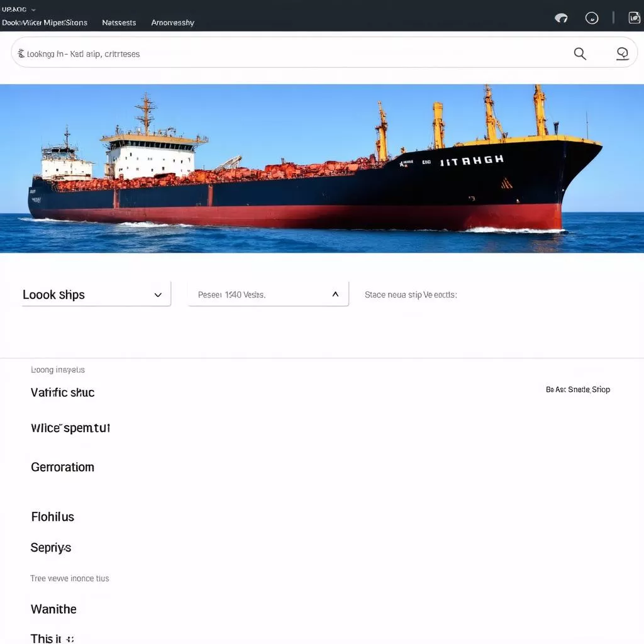644x644 pixels.
Task: Click the circular arrow icon near the top right
Action: click(x=592, y=18)
